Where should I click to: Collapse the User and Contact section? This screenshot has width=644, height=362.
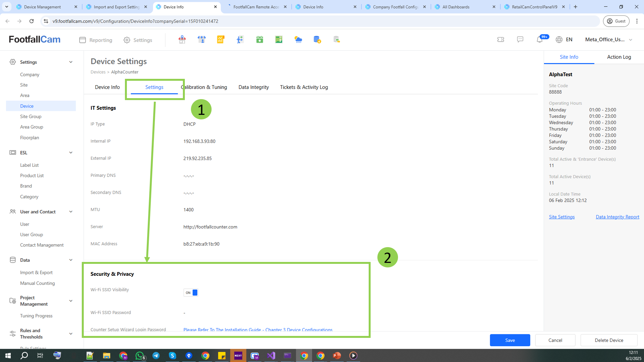pyautogui.click(x=71, y=212)
